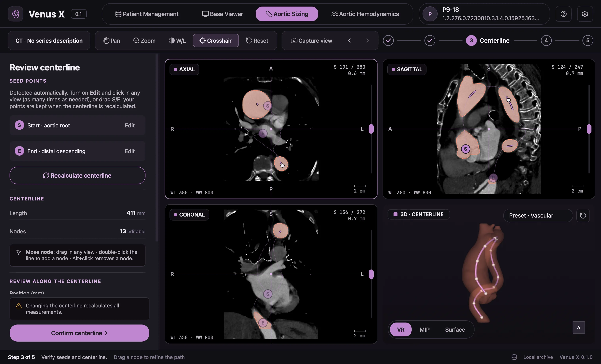The width and height of the screenshot is (601, 364).
Task: Click the orientation cube A marker
Action: pos(579,327)
